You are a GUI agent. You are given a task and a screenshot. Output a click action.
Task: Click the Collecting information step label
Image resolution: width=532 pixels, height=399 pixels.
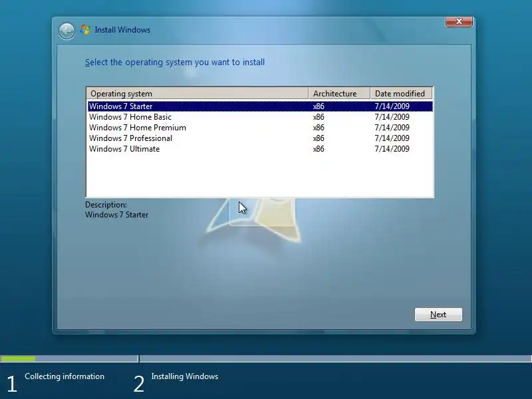[65, 376]
